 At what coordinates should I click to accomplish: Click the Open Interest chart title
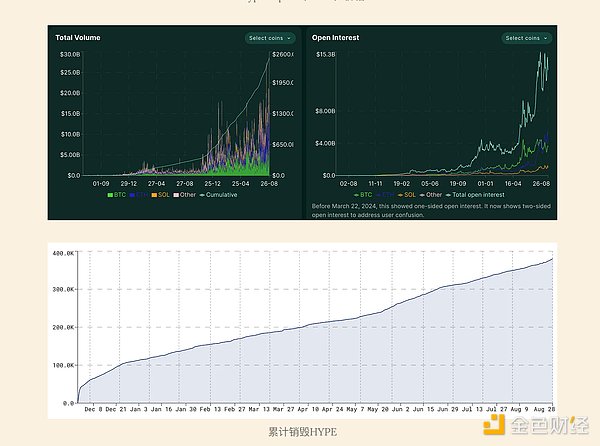pos(336,38)
